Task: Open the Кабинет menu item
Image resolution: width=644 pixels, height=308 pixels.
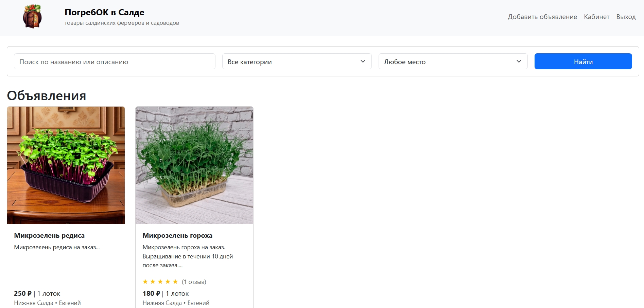Action: click(596, 17)
